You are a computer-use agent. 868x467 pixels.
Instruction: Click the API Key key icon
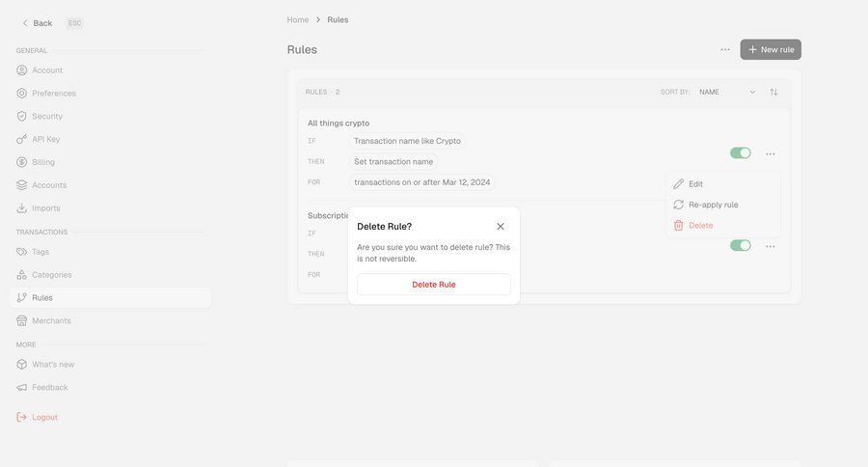pyautogui.click(x=21, y=139)
